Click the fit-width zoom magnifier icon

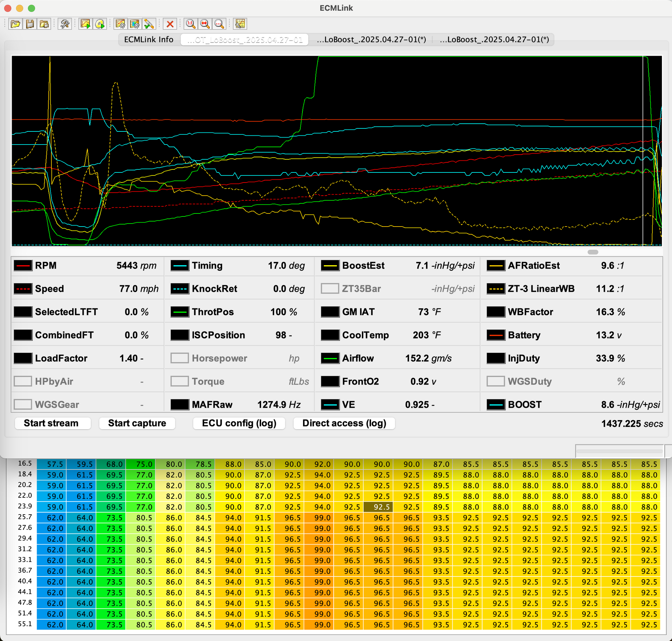(205, 24)
